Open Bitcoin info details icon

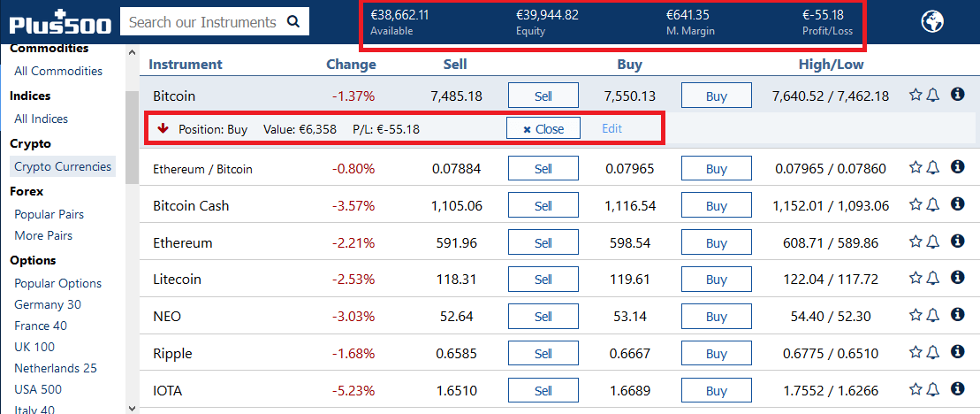(x=957, y=95)
